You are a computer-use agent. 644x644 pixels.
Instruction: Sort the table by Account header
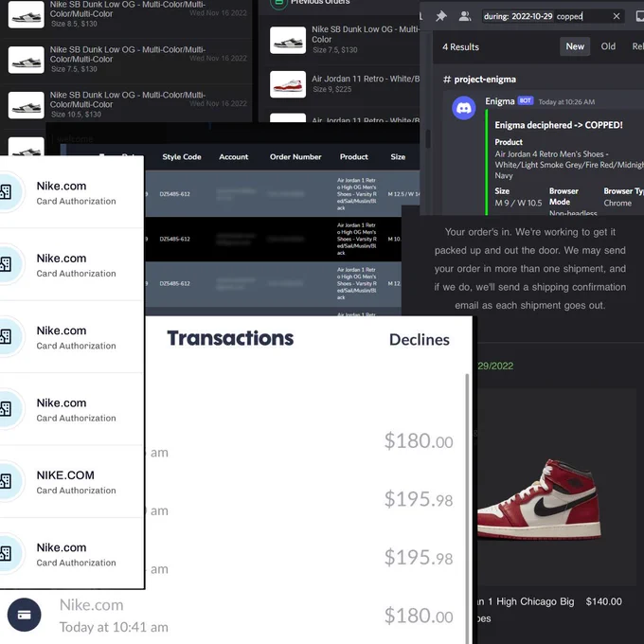pyautogui.click(x=233, y=157)
